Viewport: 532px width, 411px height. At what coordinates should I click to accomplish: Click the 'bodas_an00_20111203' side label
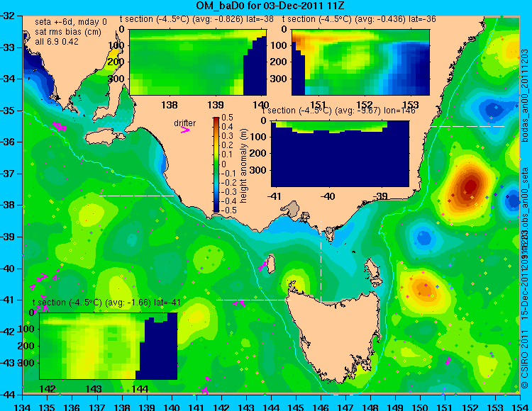pos(525,96)
